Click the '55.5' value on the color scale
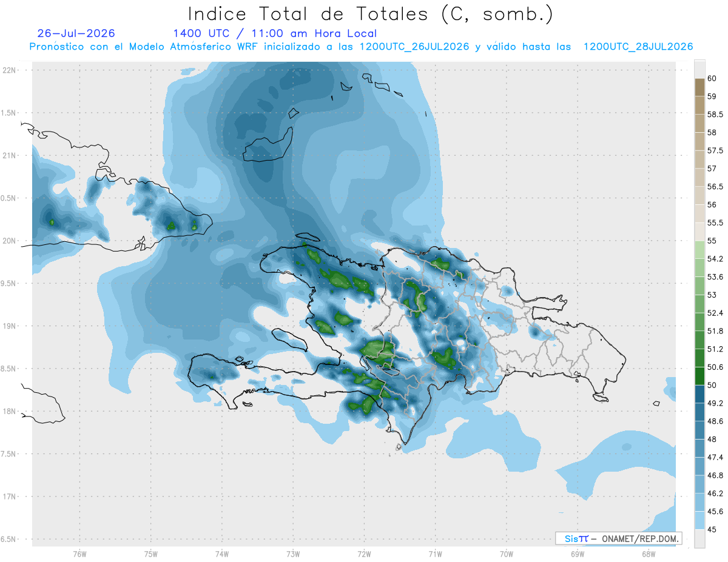Viewport: 728px width, 562px height. pos(715,222)
